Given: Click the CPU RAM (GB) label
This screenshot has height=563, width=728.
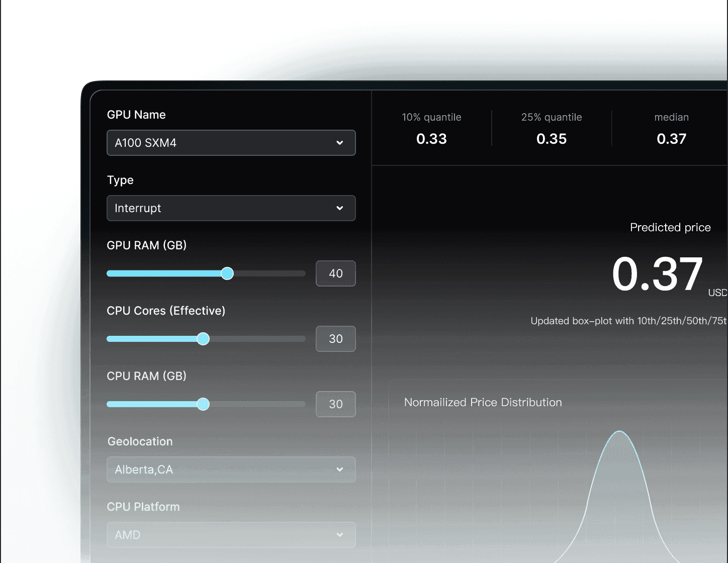Looking at the screenshot, I should 147,376.
